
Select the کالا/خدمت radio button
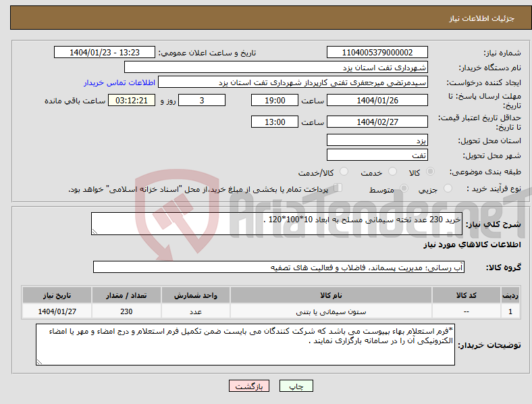click(x=344, y=172)
